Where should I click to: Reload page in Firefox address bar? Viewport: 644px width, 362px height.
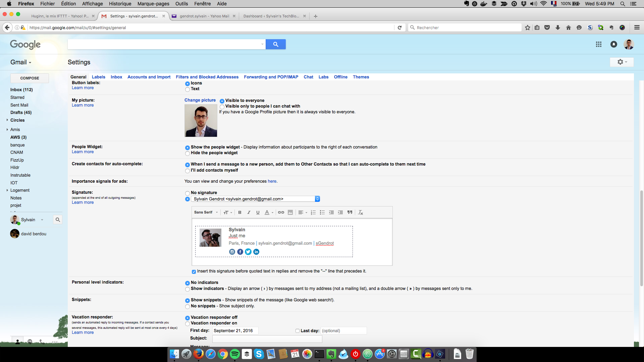click(x=400, y=28)
